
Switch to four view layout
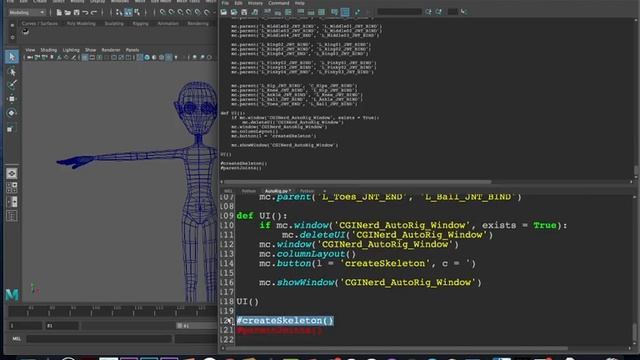(12, 188)
